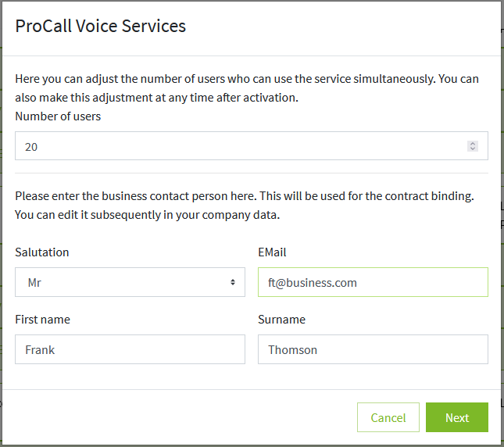Increase the number of users with up arrow
This screenshot has width=504, height=447.
coord(472,143)
